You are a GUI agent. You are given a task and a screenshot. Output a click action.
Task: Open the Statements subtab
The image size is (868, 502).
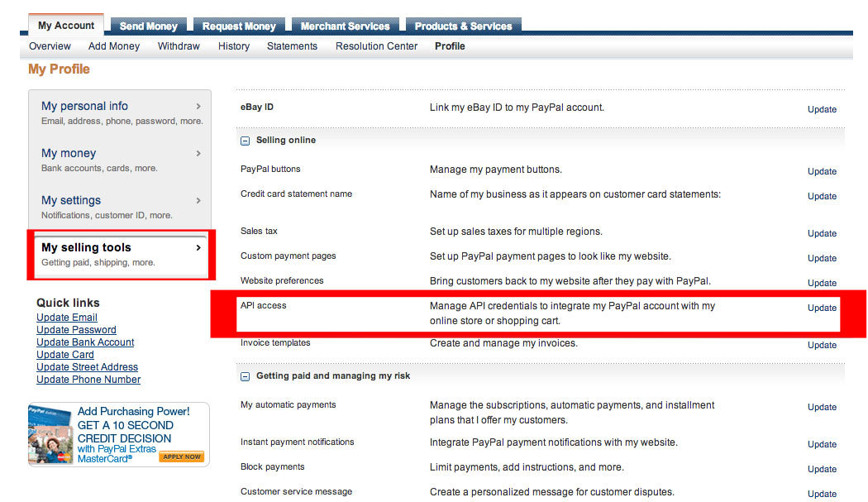[x=292, y=46]
